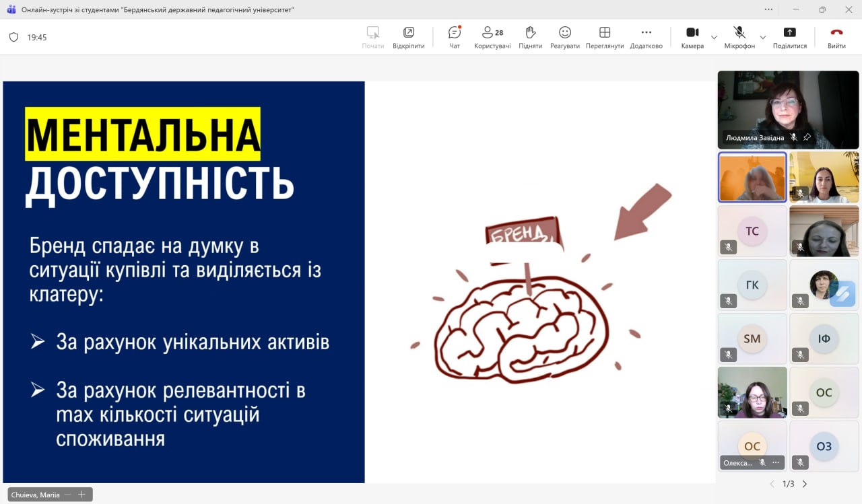Click pin icon on Людмила Завідна tile
The height and width of the screenshot is (504, 862).
(x=807, y=137)
